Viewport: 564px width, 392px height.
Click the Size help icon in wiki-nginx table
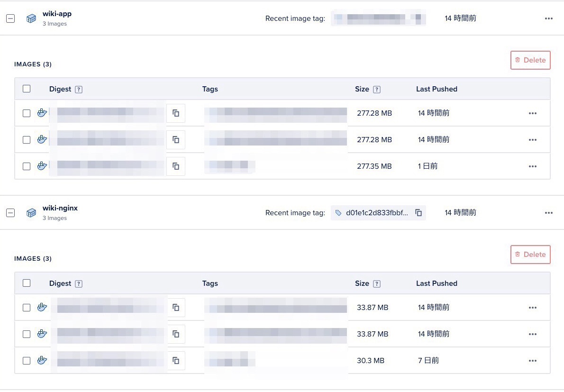[x=377, y=284]
